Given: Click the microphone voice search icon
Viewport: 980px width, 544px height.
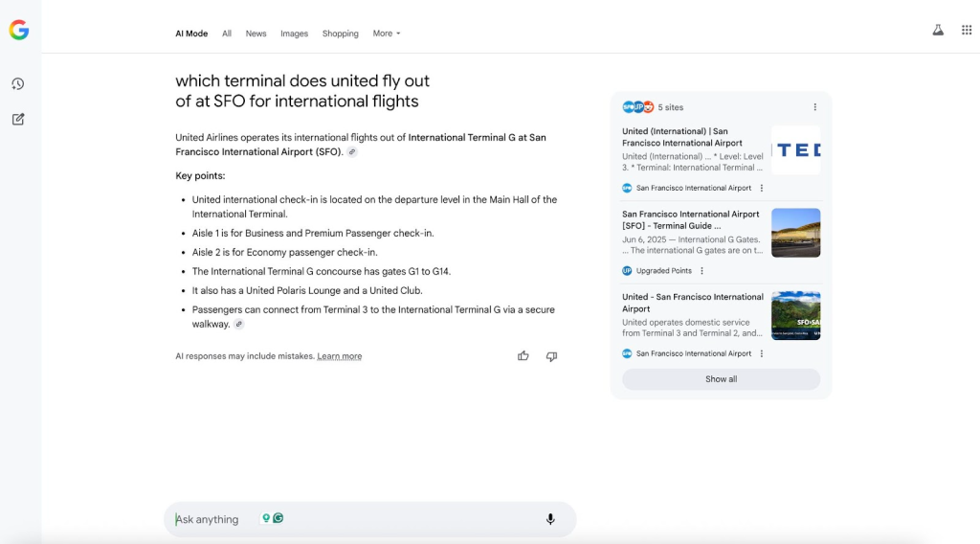Looking at the screenshot, I should coord(550,519).
